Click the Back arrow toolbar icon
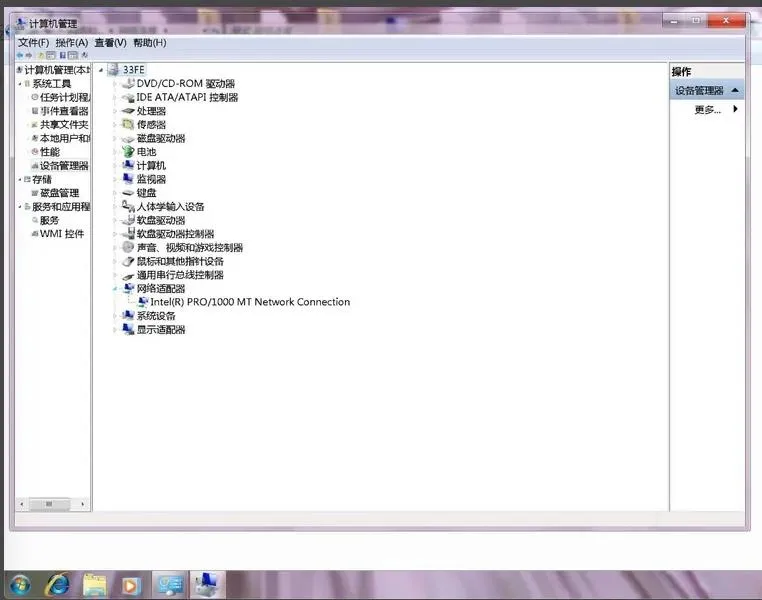 pyautogui.click(x=20, y=55)
